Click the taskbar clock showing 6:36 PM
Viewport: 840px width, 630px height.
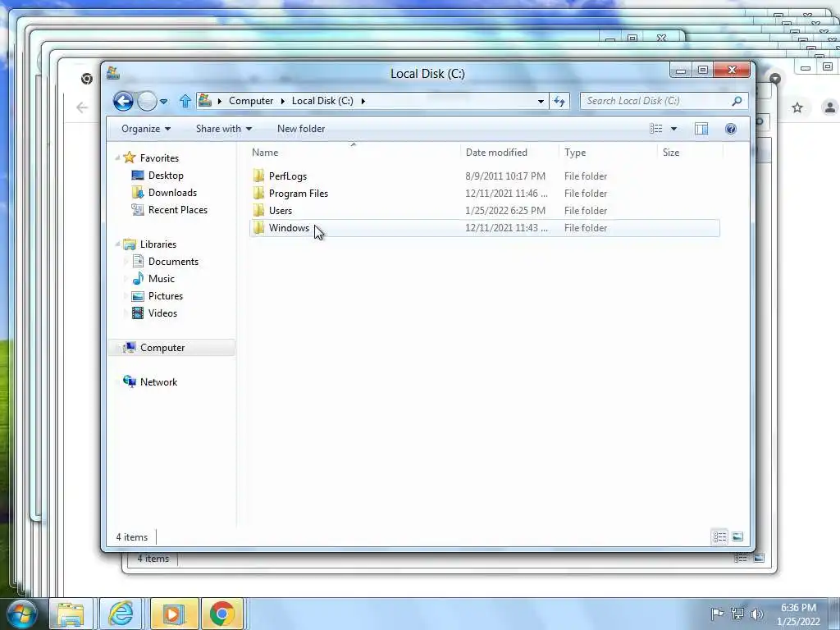pos(798,614)
